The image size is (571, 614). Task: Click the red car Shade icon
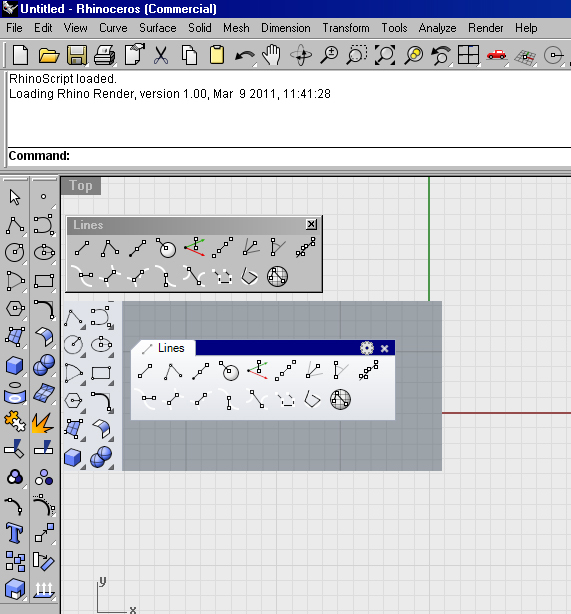(496, 55)
